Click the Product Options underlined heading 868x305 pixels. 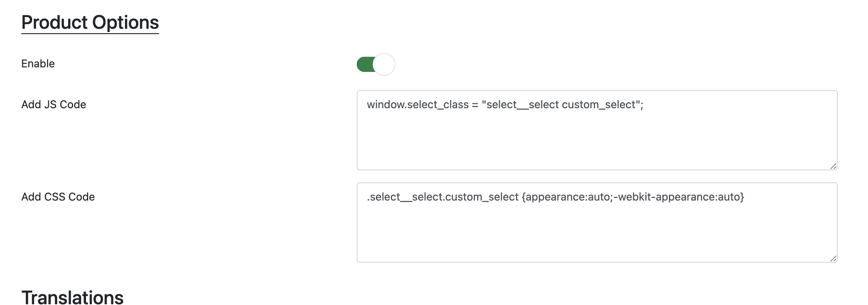pos(90,22)
